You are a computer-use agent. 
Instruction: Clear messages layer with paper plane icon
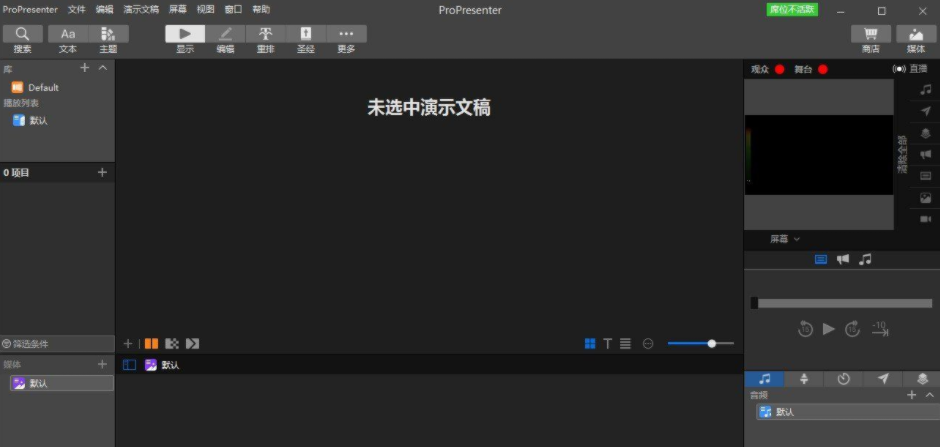pos(926,111)
